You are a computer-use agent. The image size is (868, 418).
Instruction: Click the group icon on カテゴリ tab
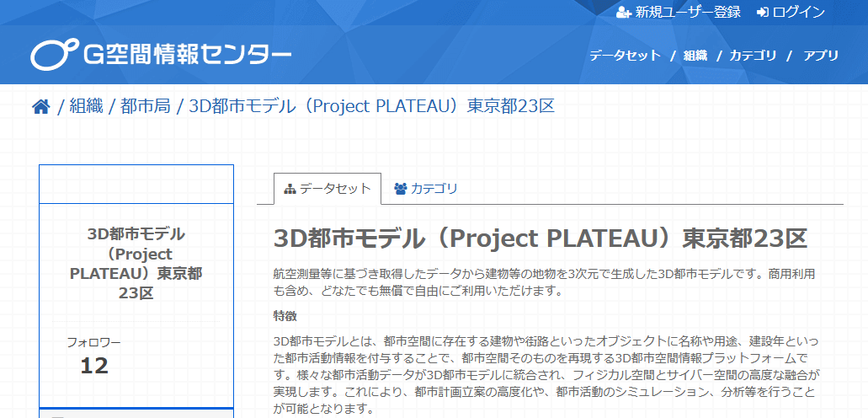pyautogui.click(x=400, y=189)
